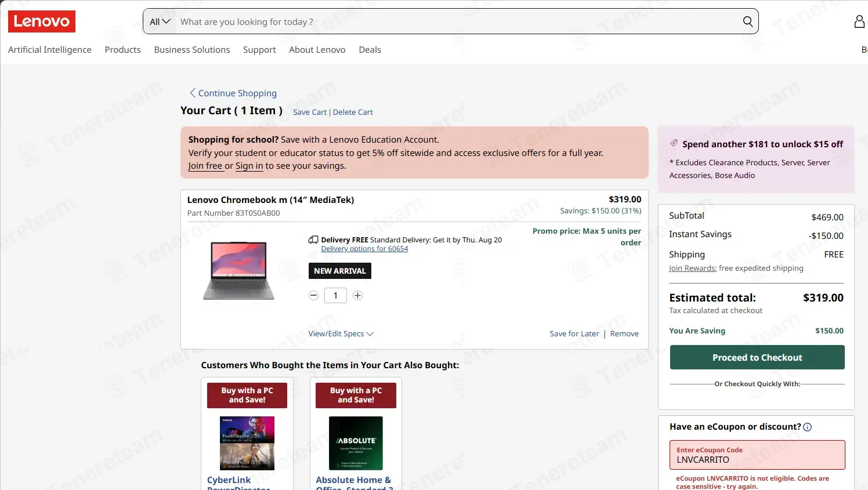Open Business Solutions menu

pyautogui.click(x=192, y=50)
